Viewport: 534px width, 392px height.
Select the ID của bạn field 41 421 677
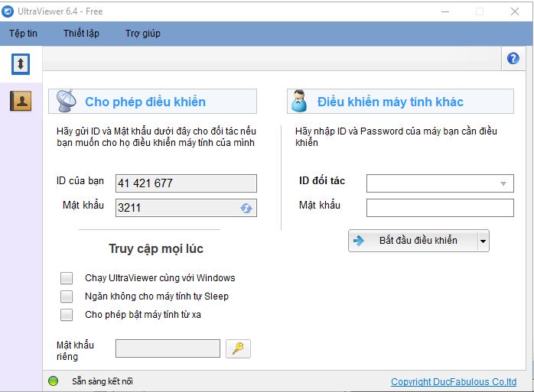click(186, 183)
